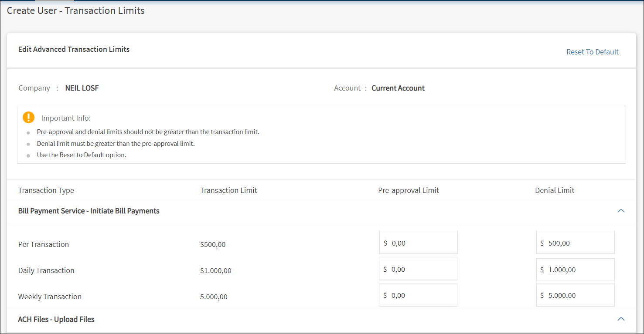
Task: Focus Weekly Transaction pre-approval limit field
Action: coord(418,295)
